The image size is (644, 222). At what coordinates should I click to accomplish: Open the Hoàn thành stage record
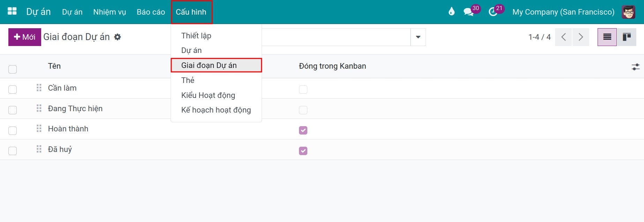(x=68, y=129)
